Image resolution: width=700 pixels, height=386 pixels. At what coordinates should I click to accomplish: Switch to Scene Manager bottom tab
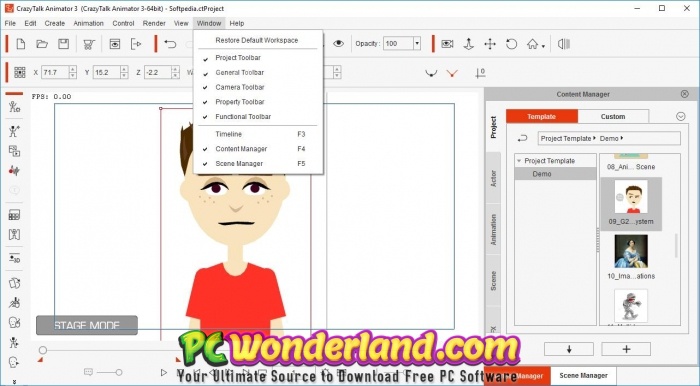[x=583, y=375]
